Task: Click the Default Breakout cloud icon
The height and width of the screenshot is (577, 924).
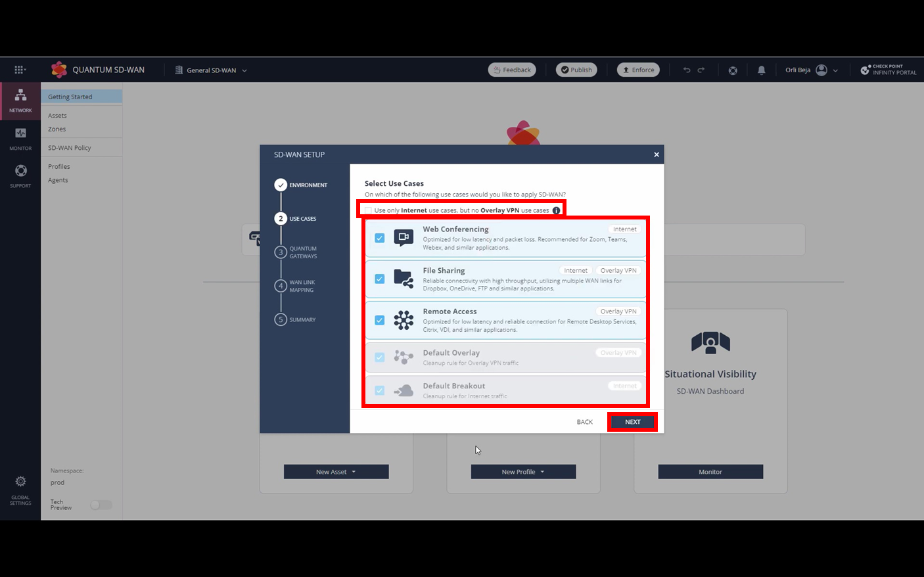Action: pos(404,390)
